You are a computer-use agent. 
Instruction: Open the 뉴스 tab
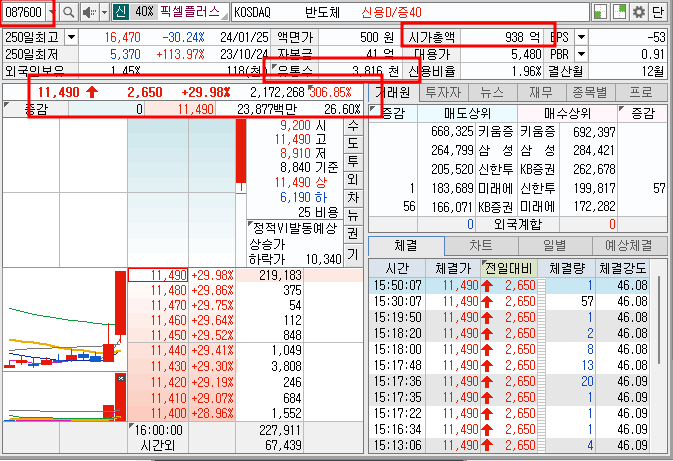493,92
